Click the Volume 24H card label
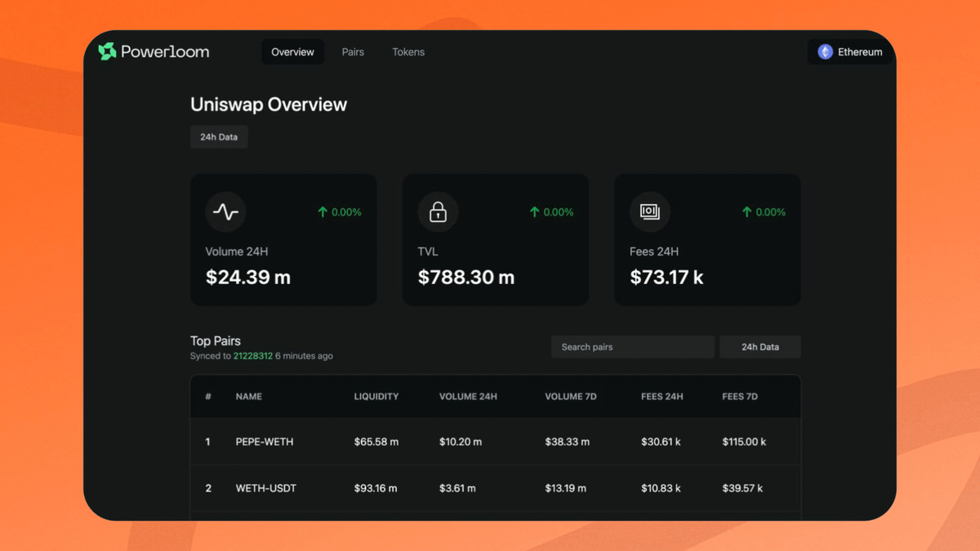 pyautogui.click(x=236, y=251)
